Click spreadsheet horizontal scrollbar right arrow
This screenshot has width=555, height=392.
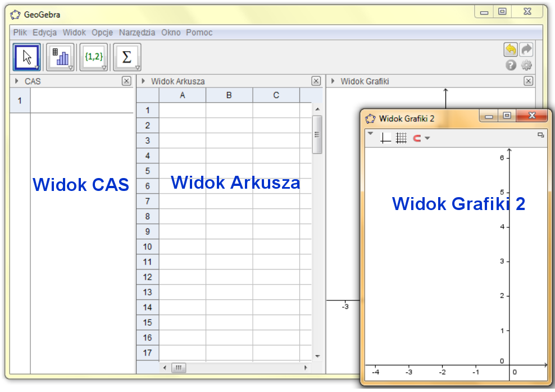(x=306, y=368)
